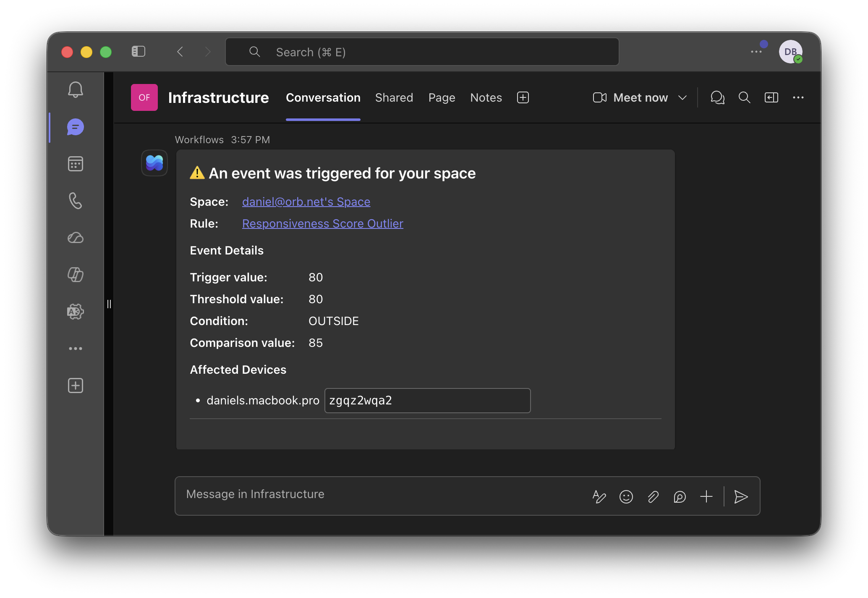This screenshot has width=868, height=598.
Task: Click the find in channel search icon
Action: (x=745, y=97)
